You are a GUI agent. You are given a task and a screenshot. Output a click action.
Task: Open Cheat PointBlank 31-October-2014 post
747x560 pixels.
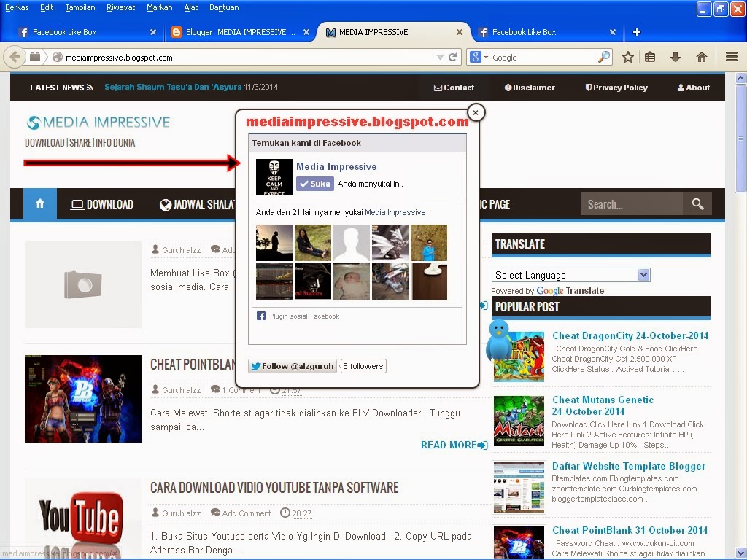point(630,530)
